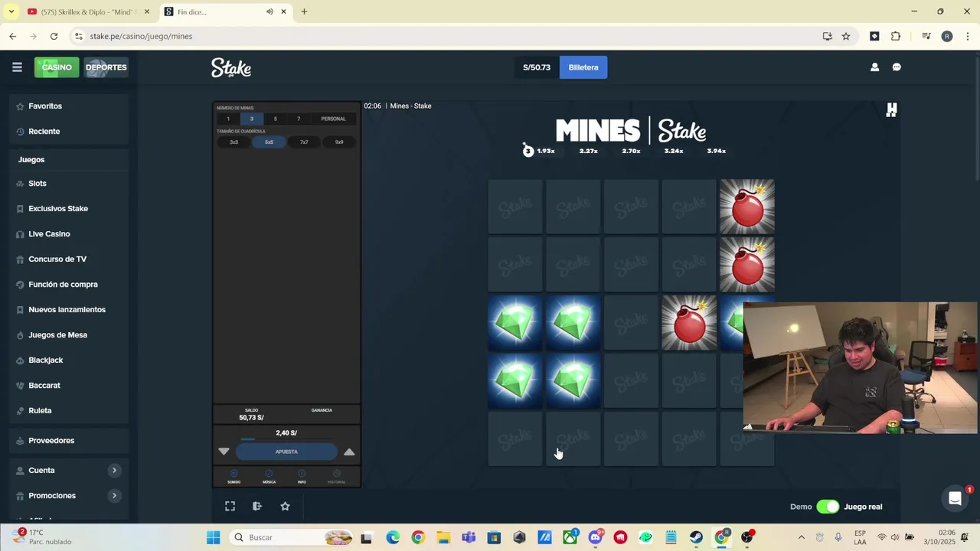This screenshot has height=551, width=980.
Task: Open the chat bubble icon in header
Action: (x=897, y=67)
